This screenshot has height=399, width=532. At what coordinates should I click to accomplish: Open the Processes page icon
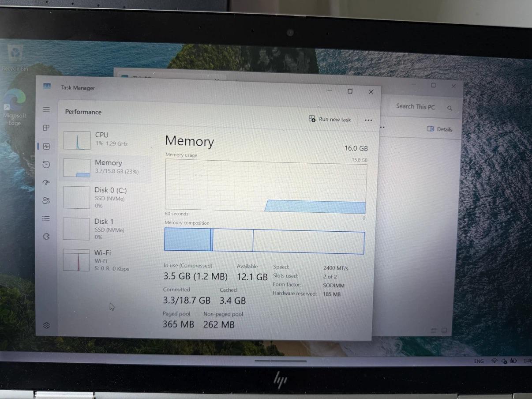pos(46,128)
